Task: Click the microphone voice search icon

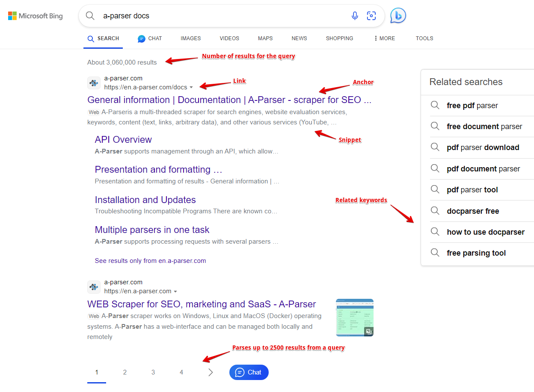Action: point(355,16)
